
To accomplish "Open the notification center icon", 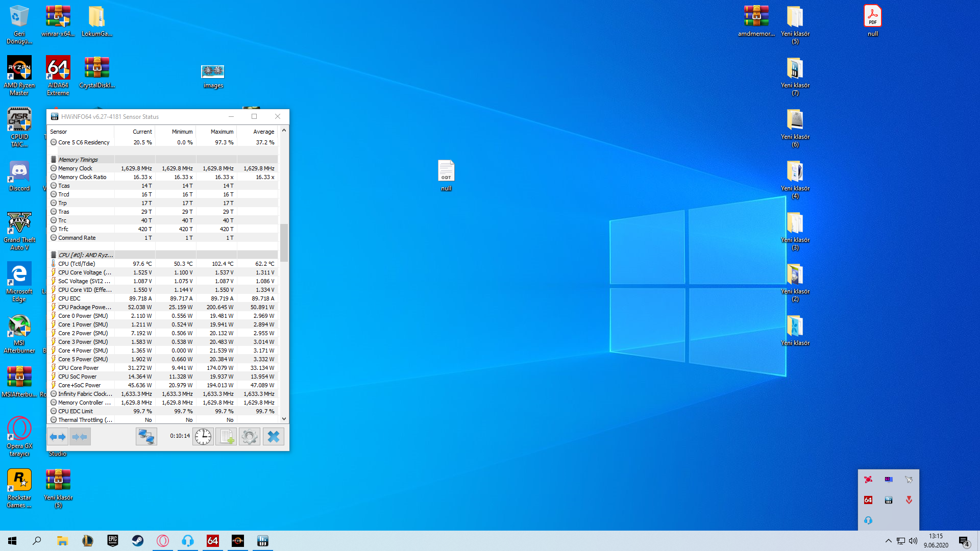I will coord(964,541).
